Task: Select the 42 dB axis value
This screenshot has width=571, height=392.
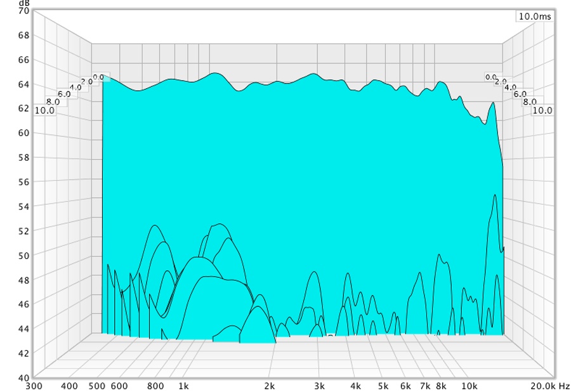Action: point(23,353)
